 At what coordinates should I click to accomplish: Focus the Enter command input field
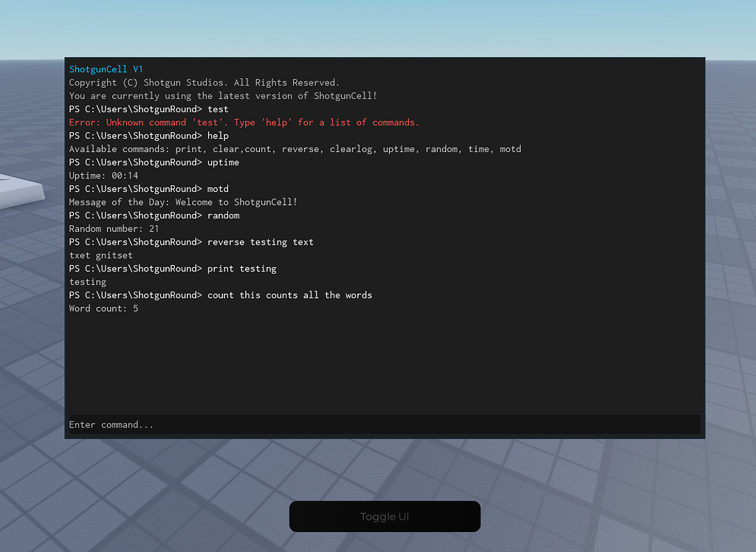coord(385,425)
